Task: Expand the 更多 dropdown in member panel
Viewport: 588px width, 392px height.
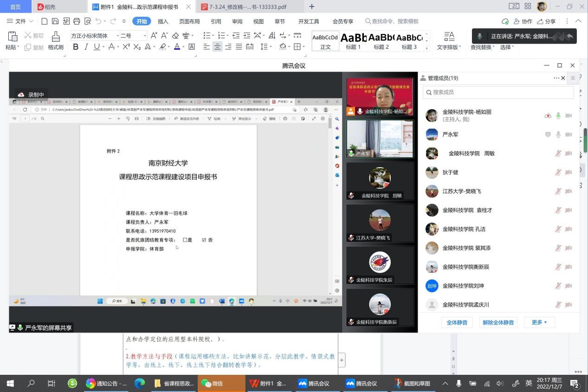Action: 539,322
